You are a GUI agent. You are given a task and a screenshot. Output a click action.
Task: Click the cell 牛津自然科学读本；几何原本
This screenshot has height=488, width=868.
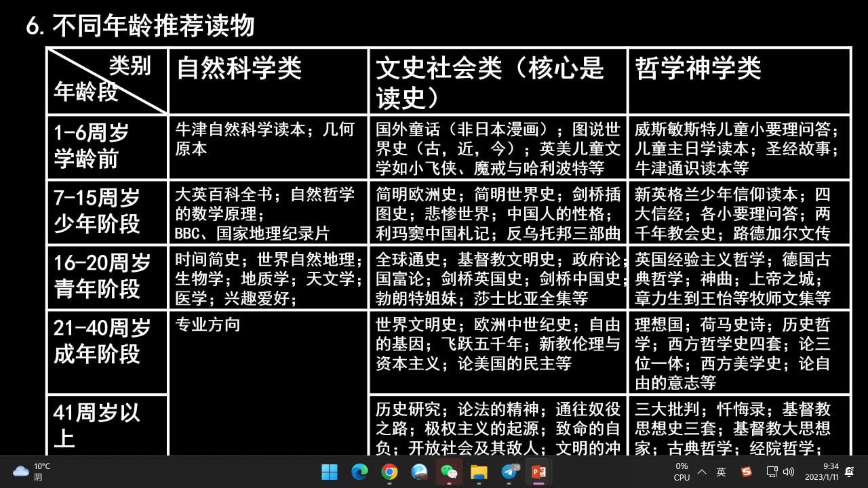tap(268, 147)
